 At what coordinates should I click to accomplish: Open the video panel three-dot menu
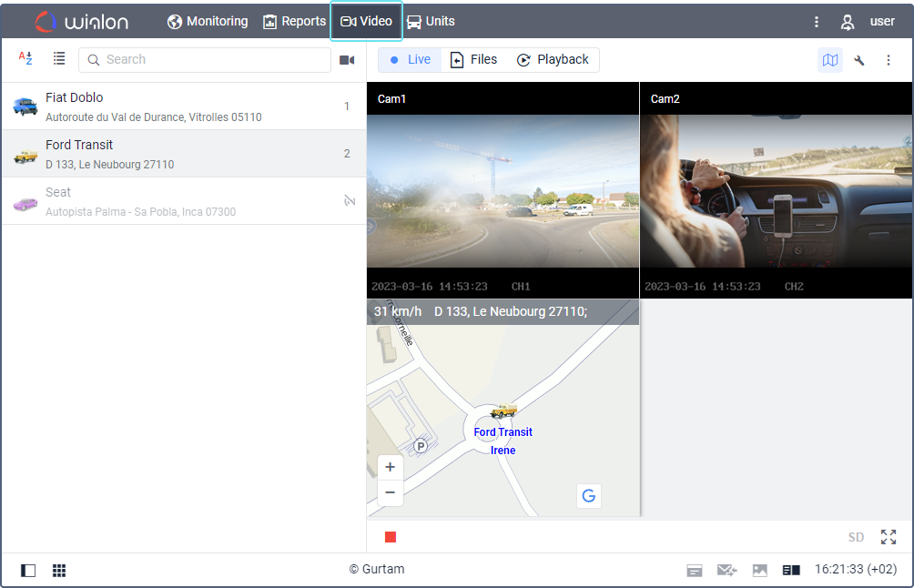[x=889, y=60]
